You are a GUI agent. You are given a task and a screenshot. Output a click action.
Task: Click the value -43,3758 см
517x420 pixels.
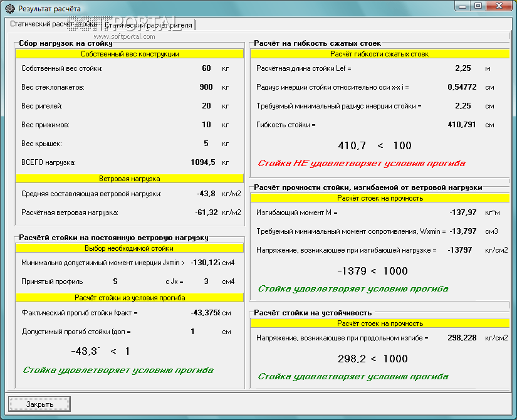click(205, 313)
